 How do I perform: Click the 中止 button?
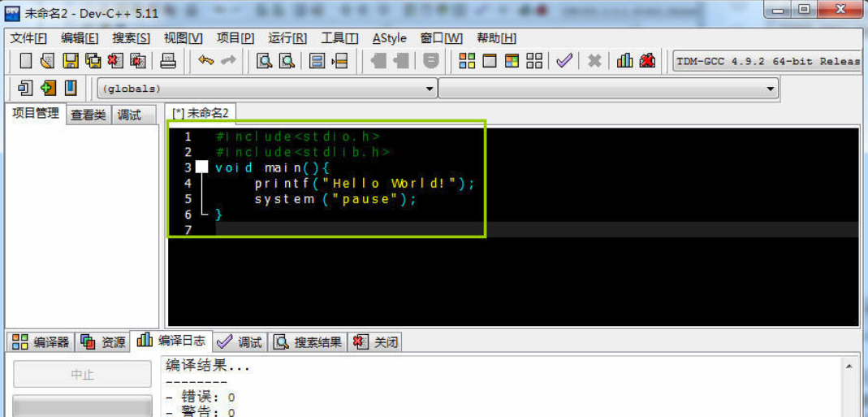coord(82,374)
